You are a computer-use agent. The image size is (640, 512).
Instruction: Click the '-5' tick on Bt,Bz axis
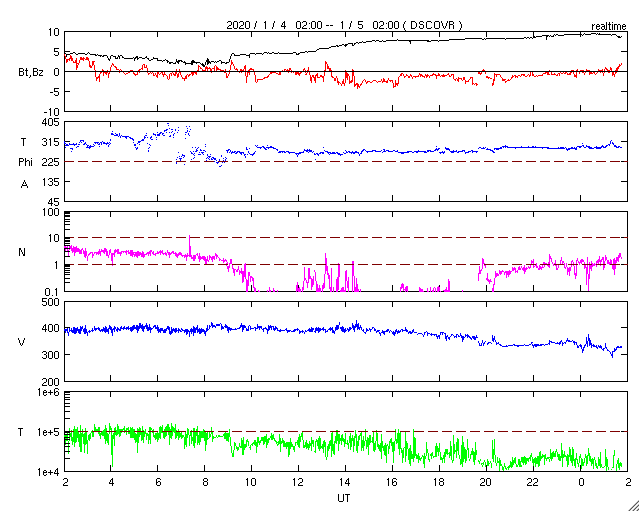(55, 92)
